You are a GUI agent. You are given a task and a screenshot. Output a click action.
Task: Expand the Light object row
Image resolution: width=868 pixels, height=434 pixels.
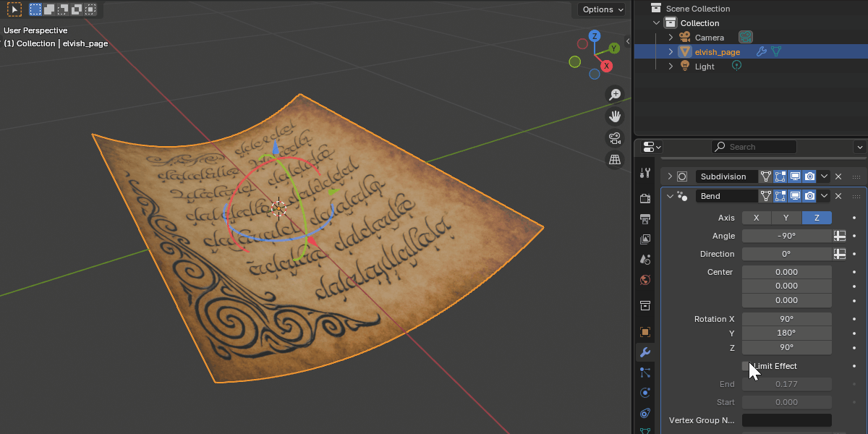[x=671, y=67]
